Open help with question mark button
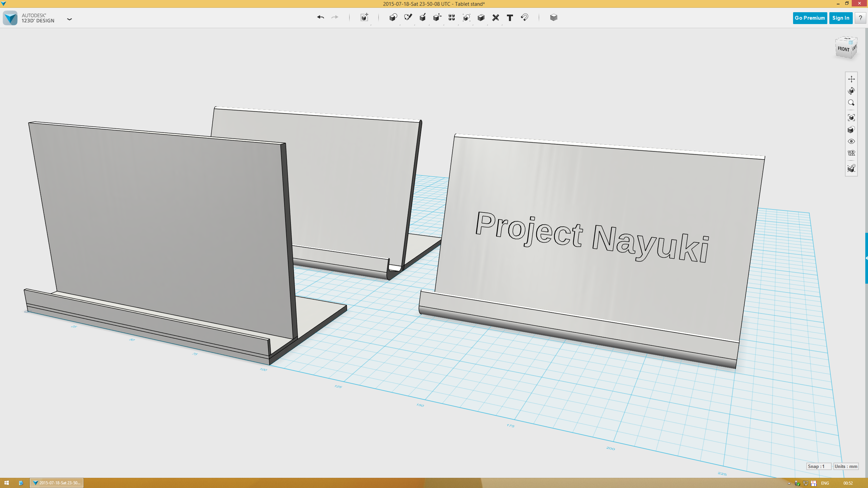 coord(861,18)
